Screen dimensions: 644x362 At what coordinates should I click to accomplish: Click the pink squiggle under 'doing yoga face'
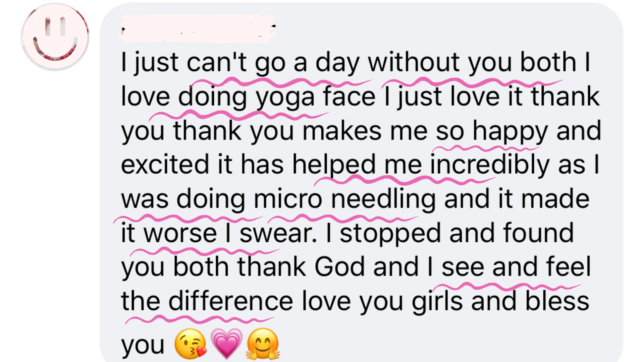pos(238,116)
